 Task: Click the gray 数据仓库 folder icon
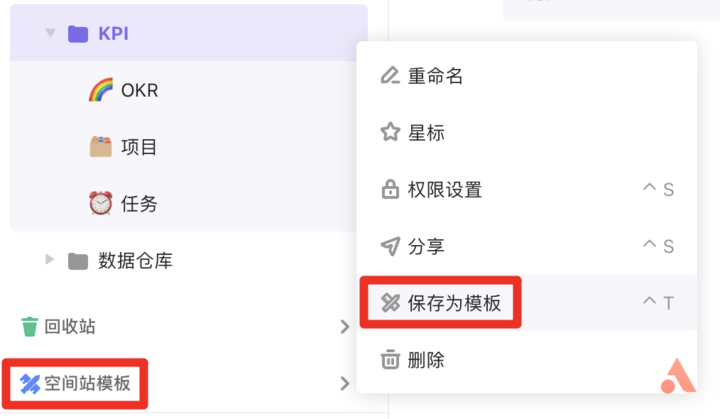78,261
